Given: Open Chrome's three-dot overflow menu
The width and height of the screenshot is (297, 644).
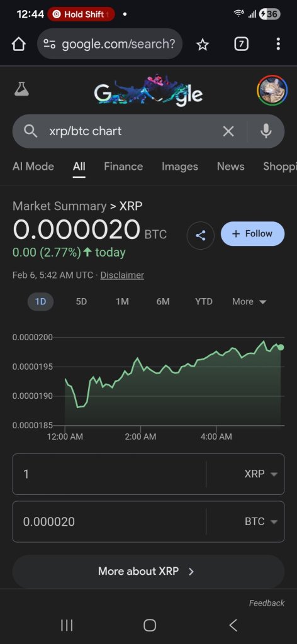Looking at the screenshot, I should coord(278,44).
